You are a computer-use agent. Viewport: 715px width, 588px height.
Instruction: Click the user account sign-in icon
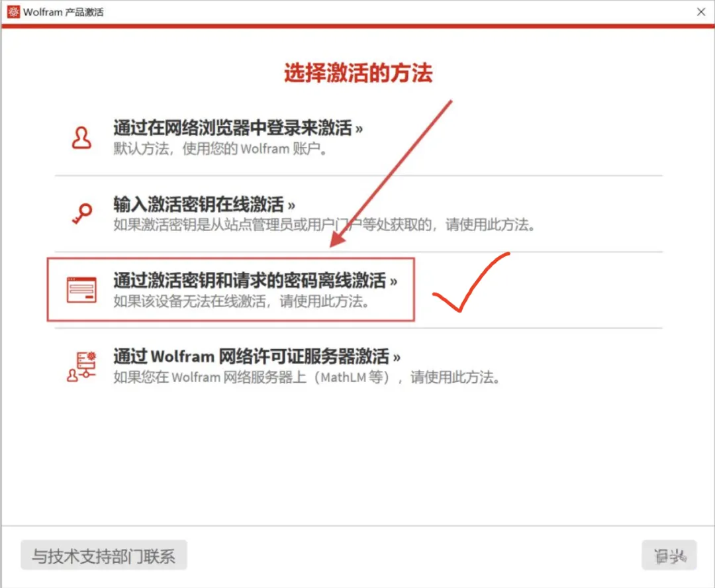[x=81, y=138]
